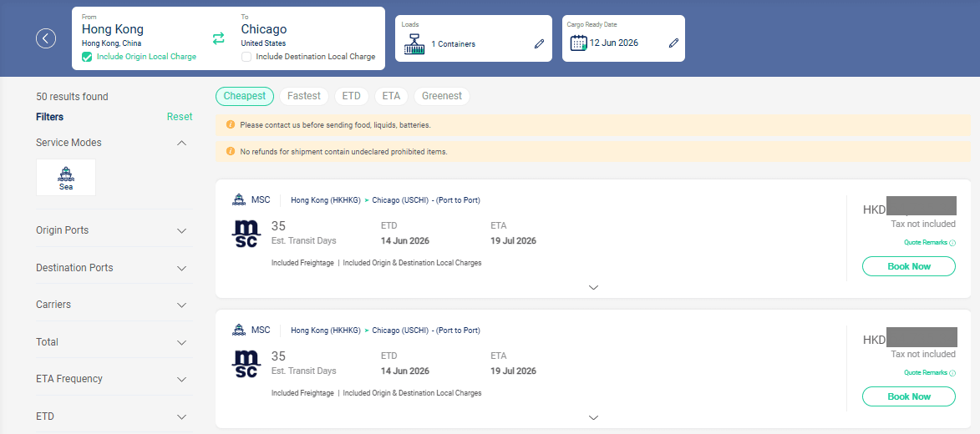Screen dimensions: 980x434
Task: Click the info icon on food liquids notice
Action: [230, 125]
